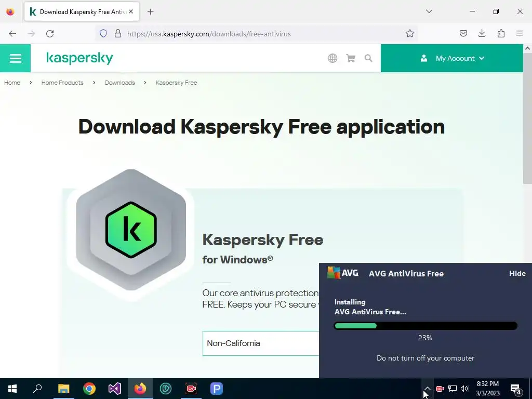Go to Home breadcrumb
532x399 pixels.
click(x=12, y=83)
